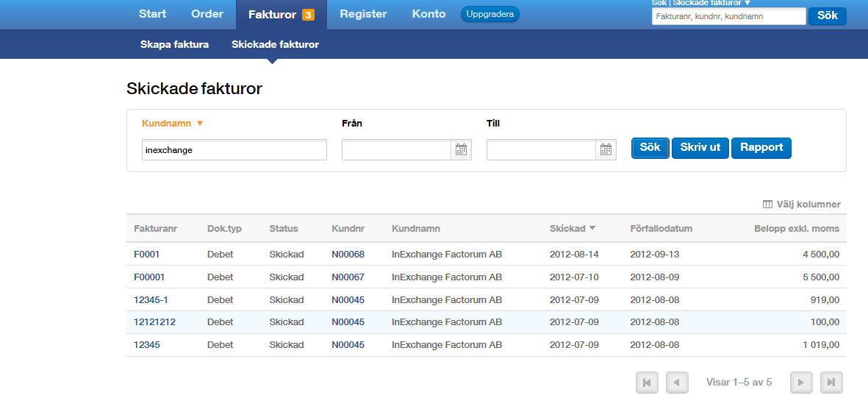
Task: Click the due date 2012-09-13
Action: pyautogui.click(x=654, y=255)
